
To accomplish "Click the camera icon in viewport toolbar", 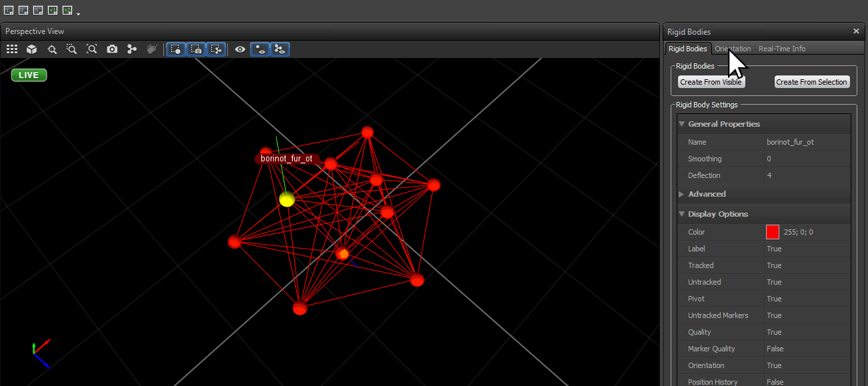I will [x=112, y=49].
